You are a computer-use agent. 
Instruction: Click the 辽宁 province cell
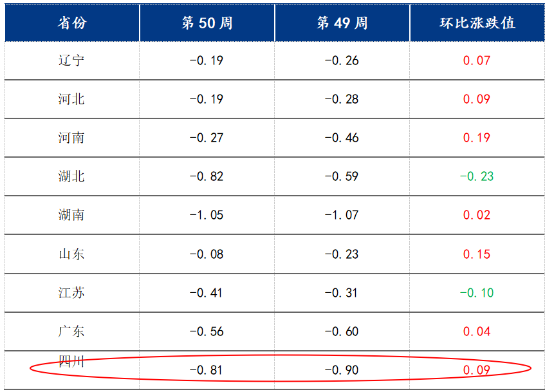(71, 61)
